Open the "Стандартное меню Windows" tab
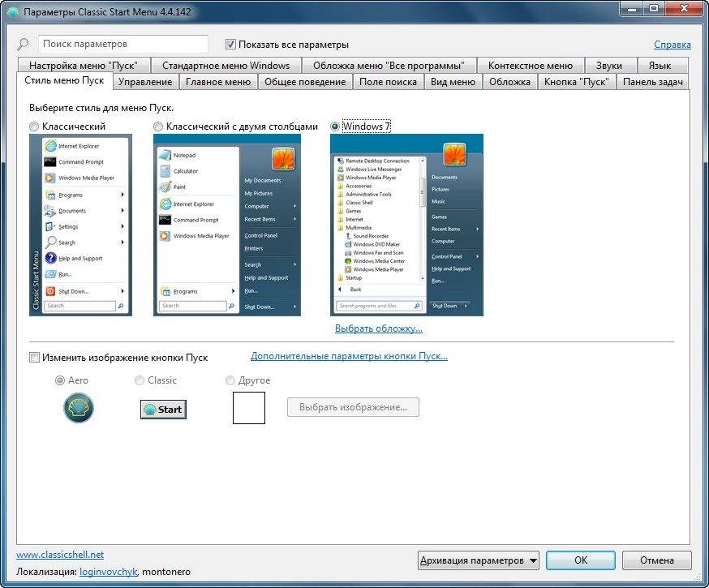 coord(226,66)
